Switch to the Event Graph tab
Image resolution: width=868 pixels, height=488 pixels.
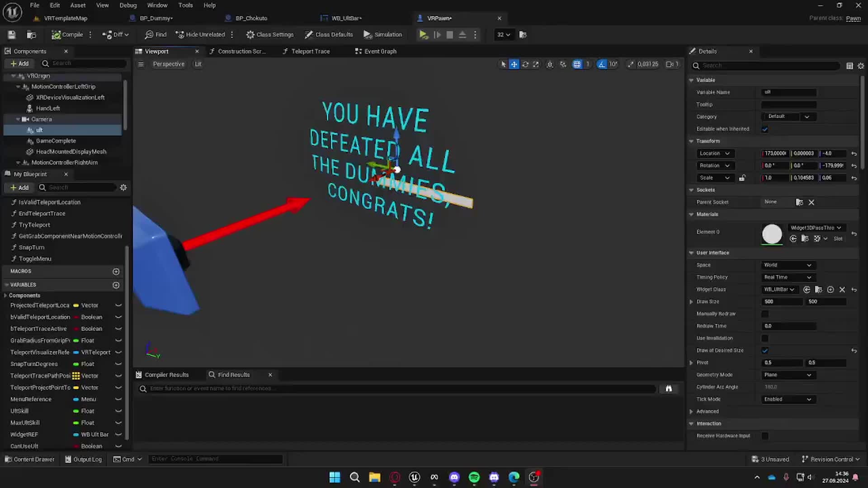tap(380, 51)
